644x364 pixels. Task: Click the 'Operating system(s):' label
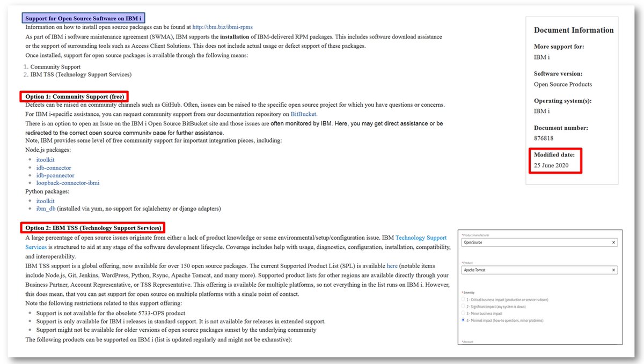pos(562,101)
